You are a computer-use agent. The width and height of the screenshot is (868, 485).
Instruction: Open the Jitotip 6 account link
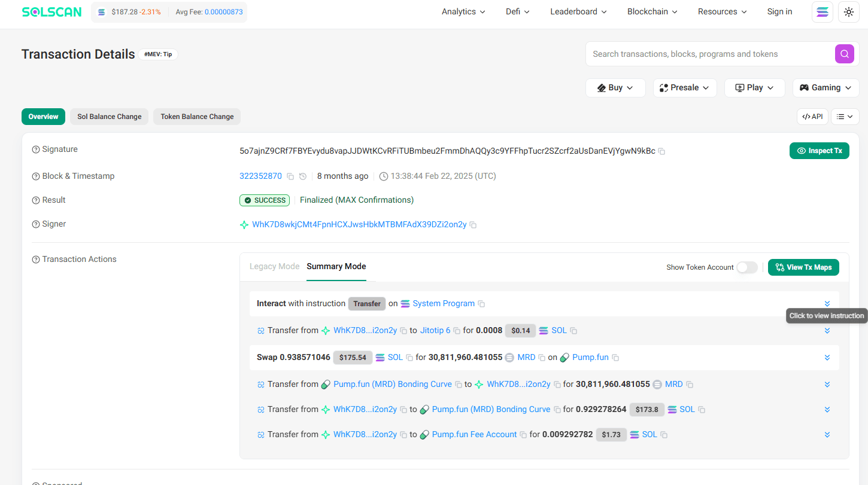(436, 330)
